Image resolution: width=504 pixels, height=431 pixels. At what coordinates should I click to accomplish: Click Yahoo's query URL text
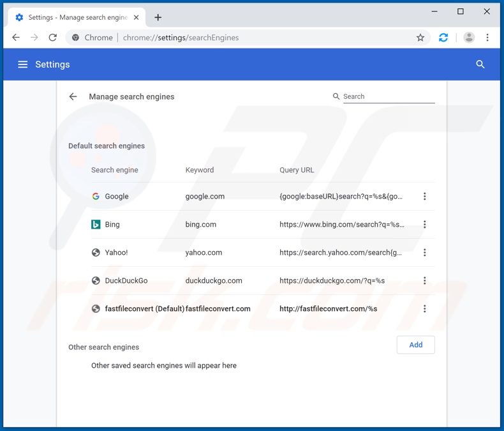tap(341, 252)
